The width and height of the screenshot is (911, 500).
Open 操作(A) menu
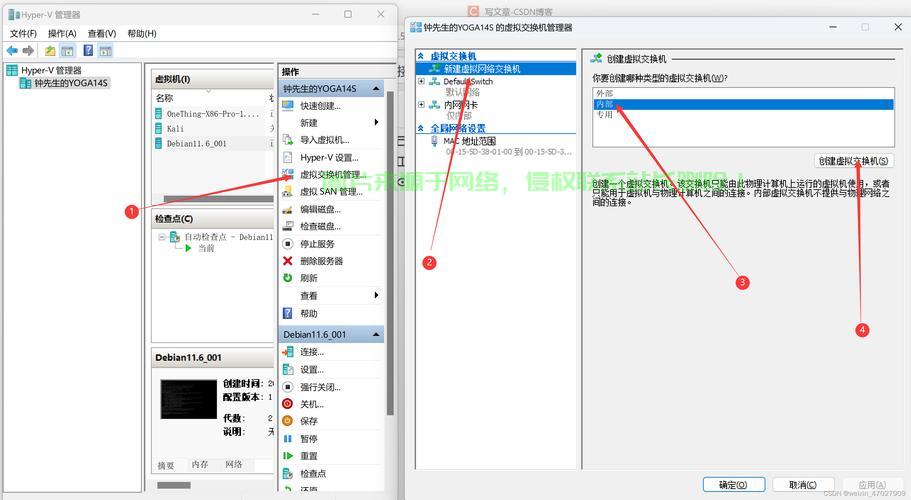[x=62, y=33]
